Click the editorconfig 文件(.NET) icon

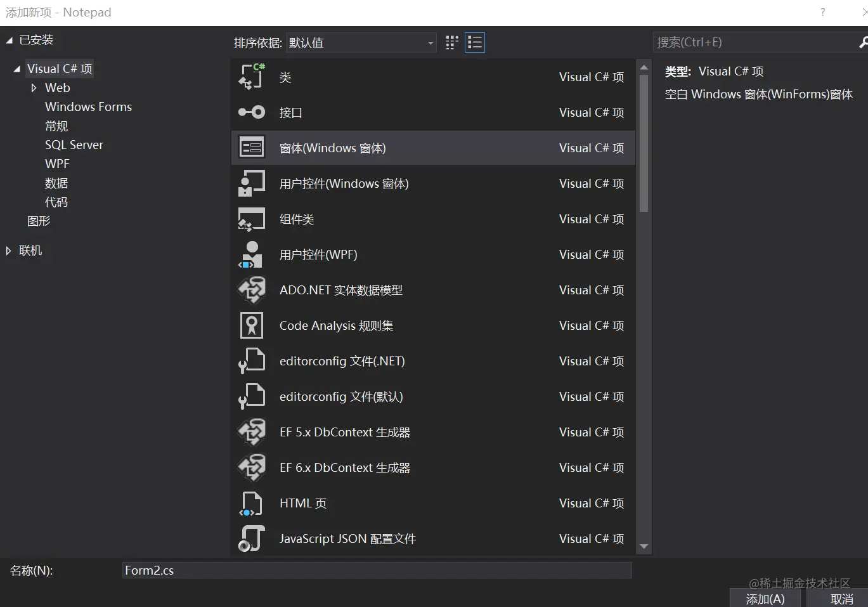click(252, 361)
